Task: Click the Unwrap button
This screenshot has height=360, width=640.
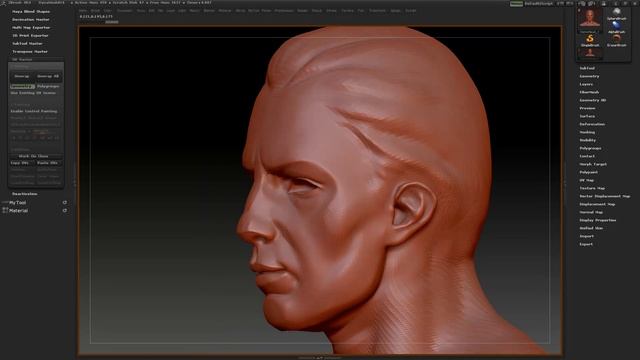Action: [x=22, y=76]
